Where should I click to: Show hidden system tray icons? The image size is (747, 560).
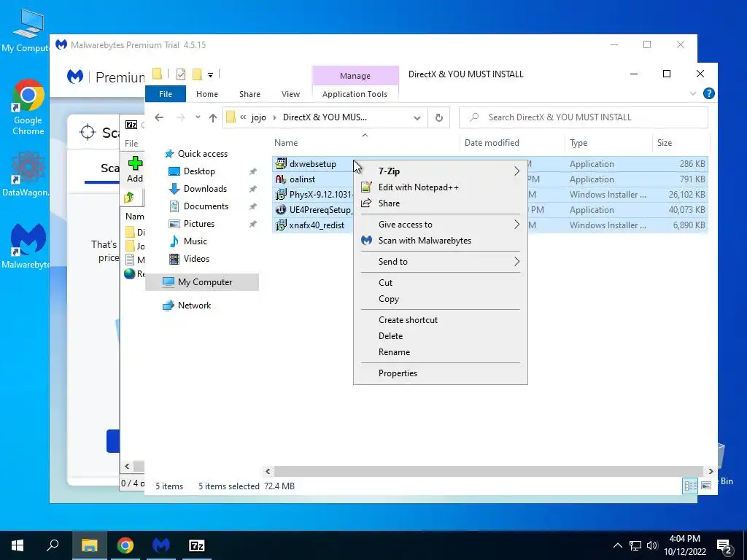point(617,545)
